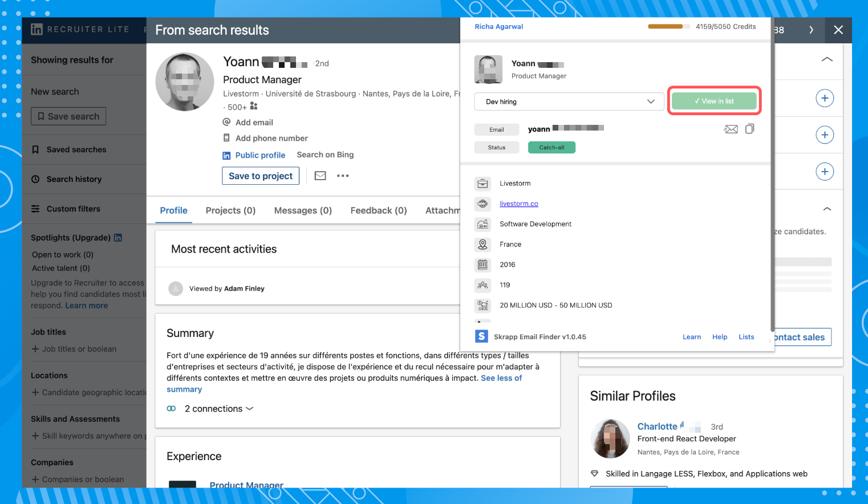Image resolution: width=868 pixels, height=504 pixels.
Task: Collapse summary with See less of summary
Action: (502, 378)
